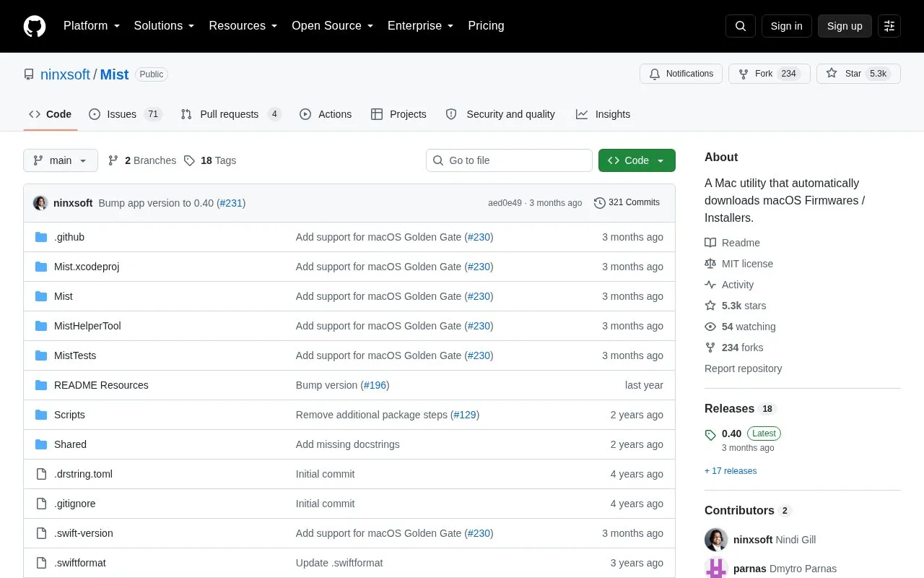Click the MIT license scale icon

710,264
